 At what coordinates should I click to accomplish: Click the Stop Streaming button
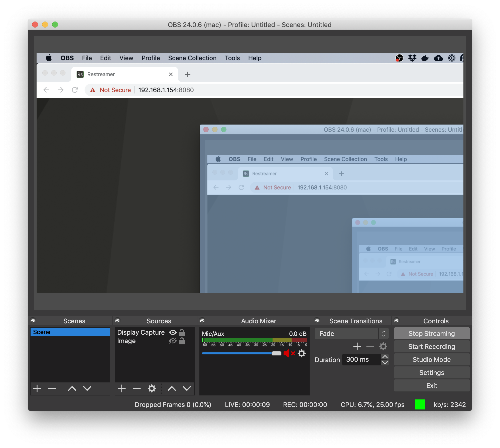431,333
